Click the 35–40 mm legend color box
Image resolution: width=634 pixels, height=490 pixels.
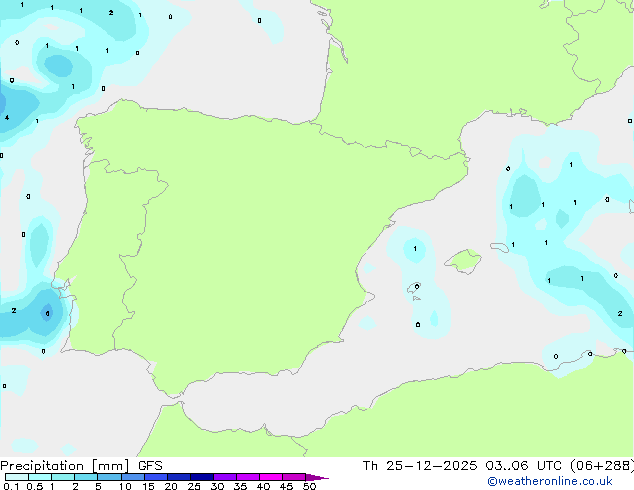[x=248, y=477]
